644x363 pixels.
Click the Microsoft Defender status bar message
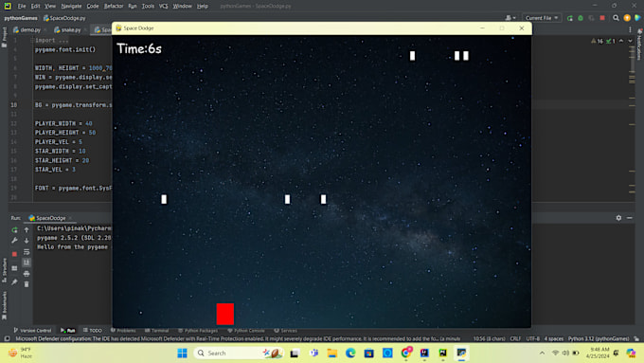(239, 338)
